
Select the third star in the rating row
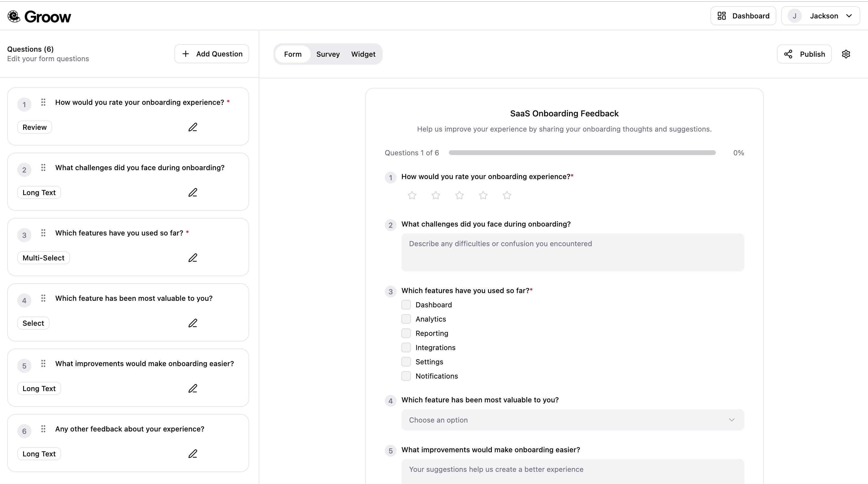click(x=459, y=196)
